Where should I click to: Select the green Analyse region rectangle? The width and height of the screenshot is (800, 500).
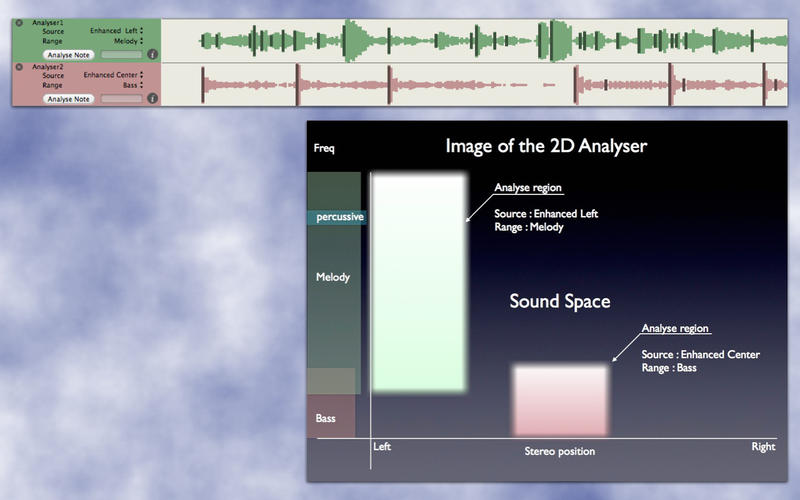tap(418, 283)
